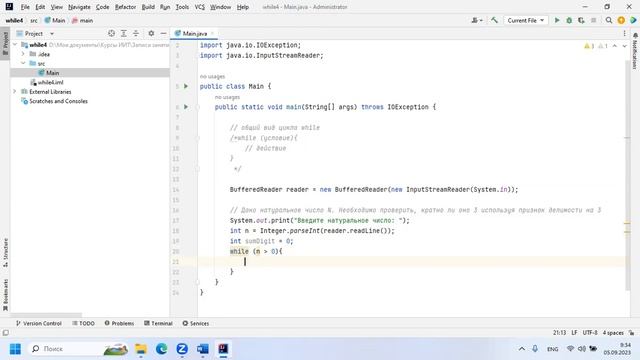The image size is (640, 360).
Task: Open the yellow warnings indicator in the editor
Action: tap(589, 46)
